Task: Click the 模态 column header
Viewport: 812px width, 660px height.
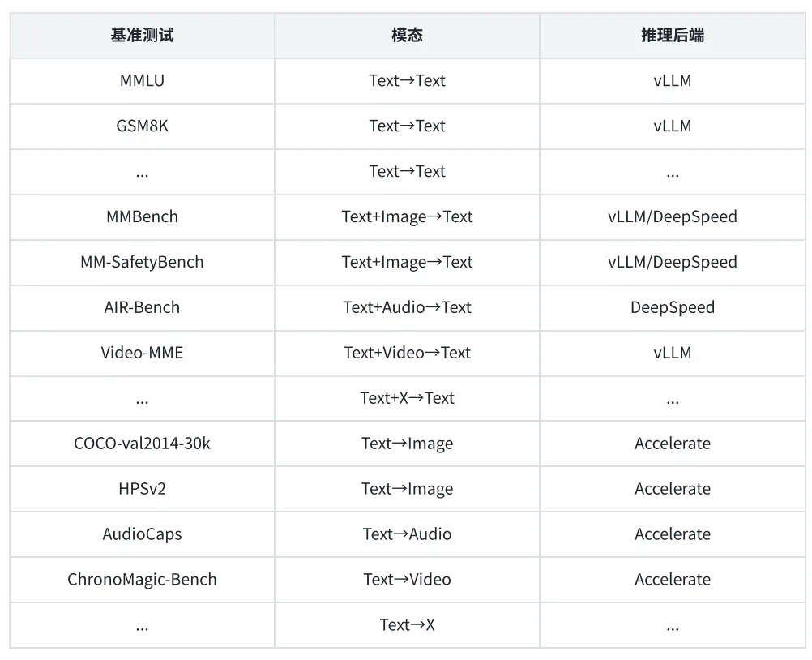Action: pos(407,35)
